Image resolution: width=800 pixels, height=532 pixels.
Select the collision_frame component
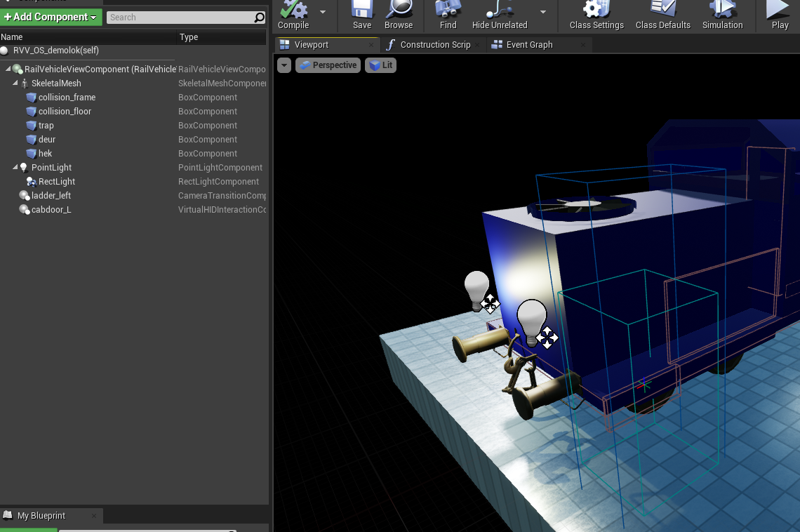[x=67, y=98]
